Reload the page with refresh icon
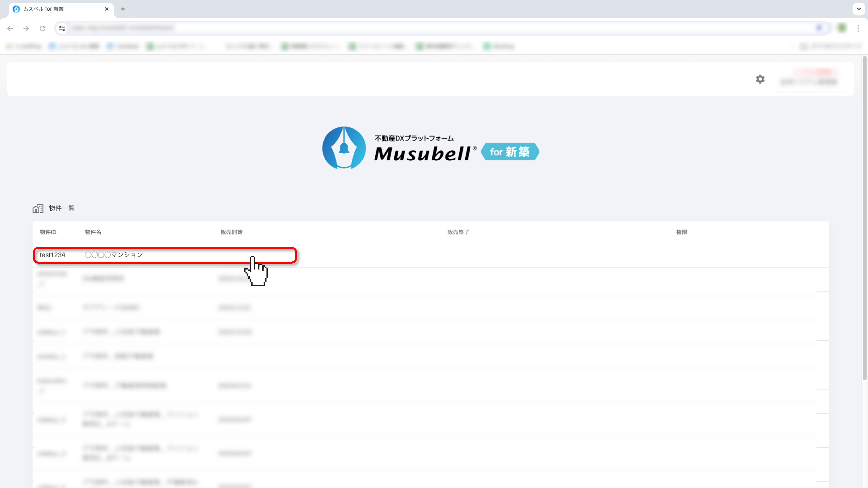Screen dimensions: 868x488 coord(42,28)
